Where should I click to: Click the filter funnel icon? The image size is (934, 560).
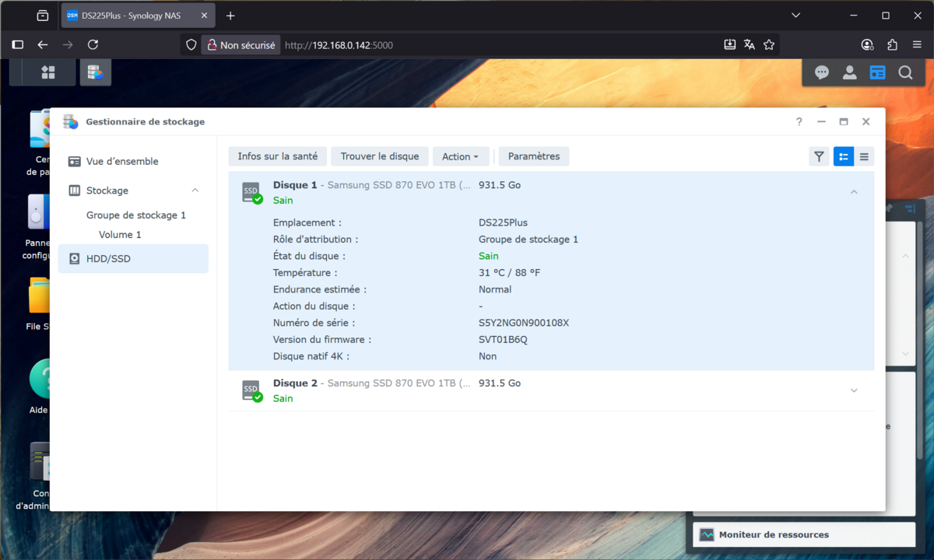pos(819,156)
